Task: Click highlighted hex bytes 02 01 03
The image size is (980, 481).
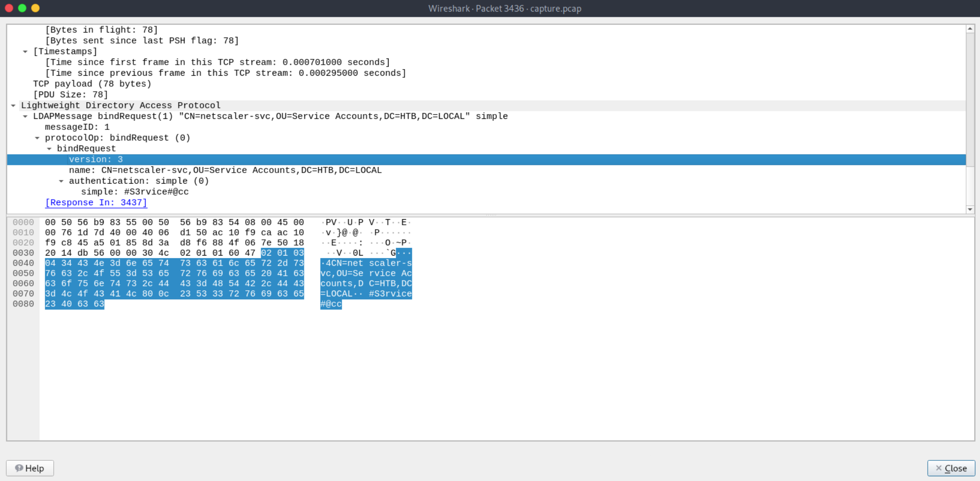Action: tap(283, 253)
